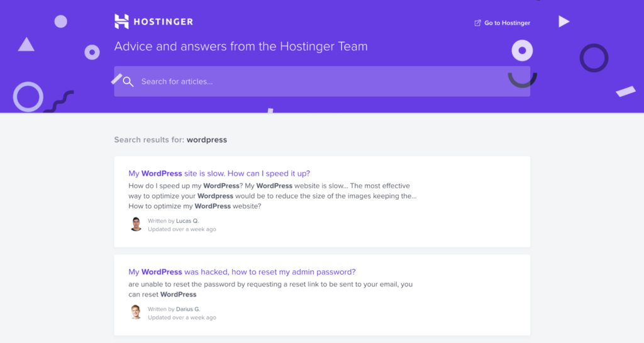This screenshot has width=644, height=343.
Task: Click the Lucas Q. author name
Action: (x=187, y=221)
